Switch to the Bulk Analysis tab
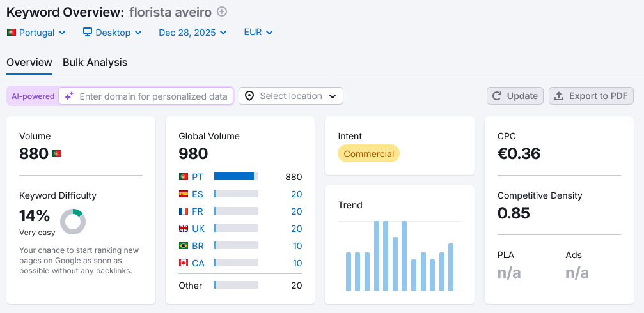The width and height of the screenshot is (644, 313). click(95, 62)
